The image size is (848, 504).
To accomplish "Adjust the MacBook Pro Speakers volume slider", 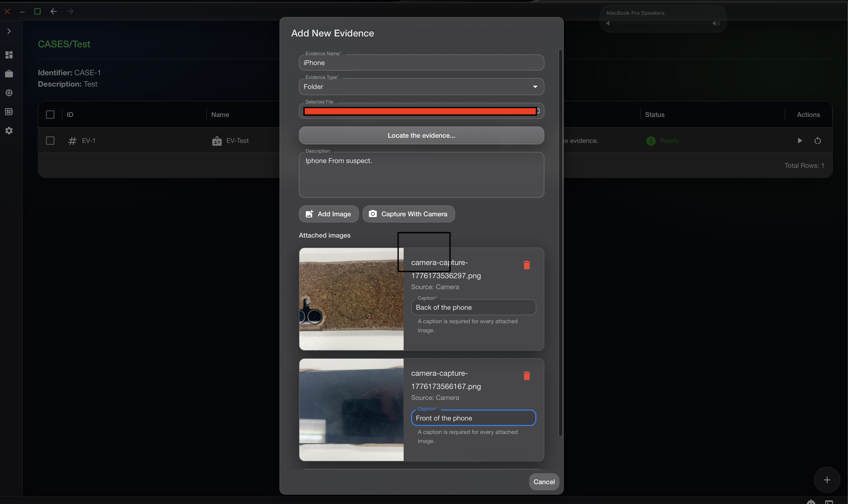I will (x=661, y=23).
